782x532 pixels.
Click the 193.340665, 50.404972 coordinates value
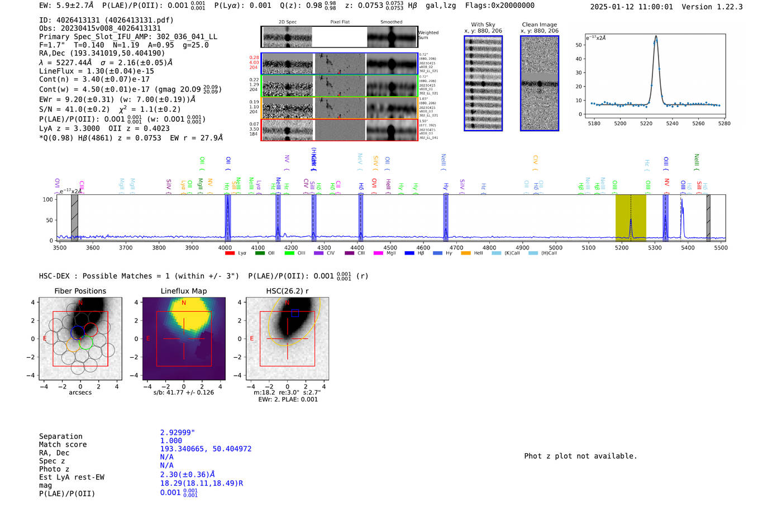tap(206, 449)
